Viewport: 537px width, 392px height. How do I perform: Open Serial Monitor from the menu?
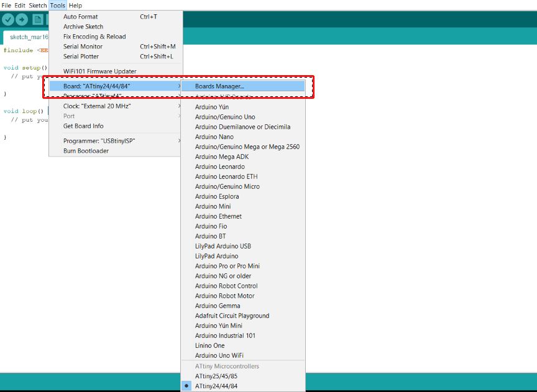click(116, 46)
